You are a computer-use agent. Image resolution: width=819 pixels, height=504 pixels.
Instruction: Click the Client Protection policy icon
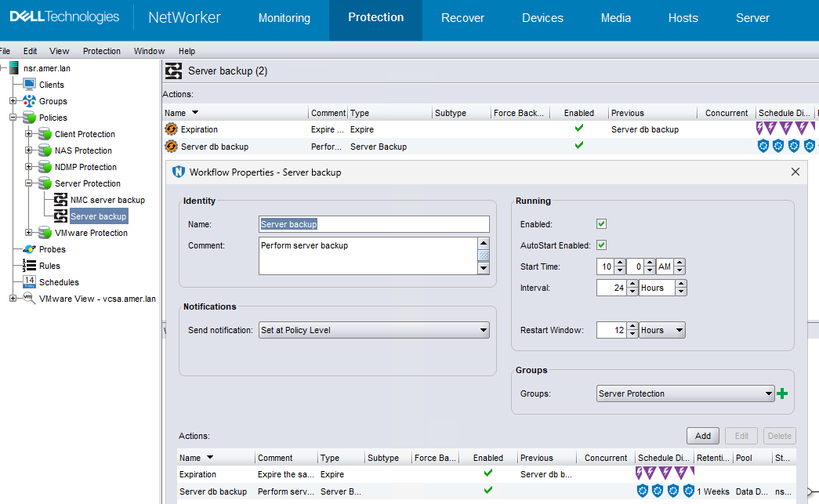45,134
